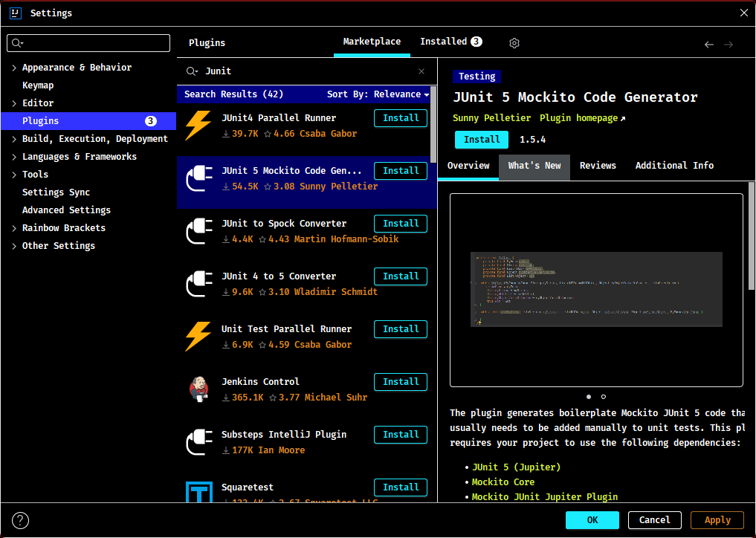Open the Plugin homepage link
The width and height of the screenshot is (756, 538).
(582, 118)
